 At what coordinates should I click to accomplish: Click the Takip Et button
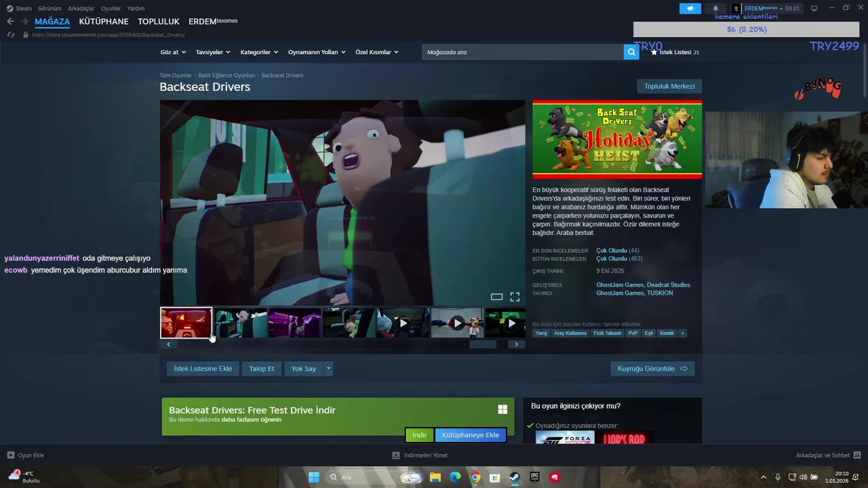point(262,369)
